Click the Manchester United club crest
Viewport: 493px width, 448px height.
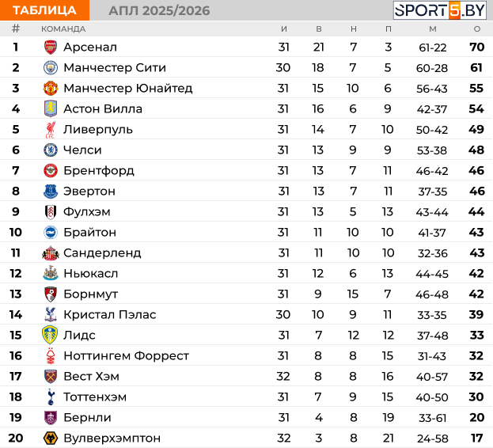click(51, 88)
